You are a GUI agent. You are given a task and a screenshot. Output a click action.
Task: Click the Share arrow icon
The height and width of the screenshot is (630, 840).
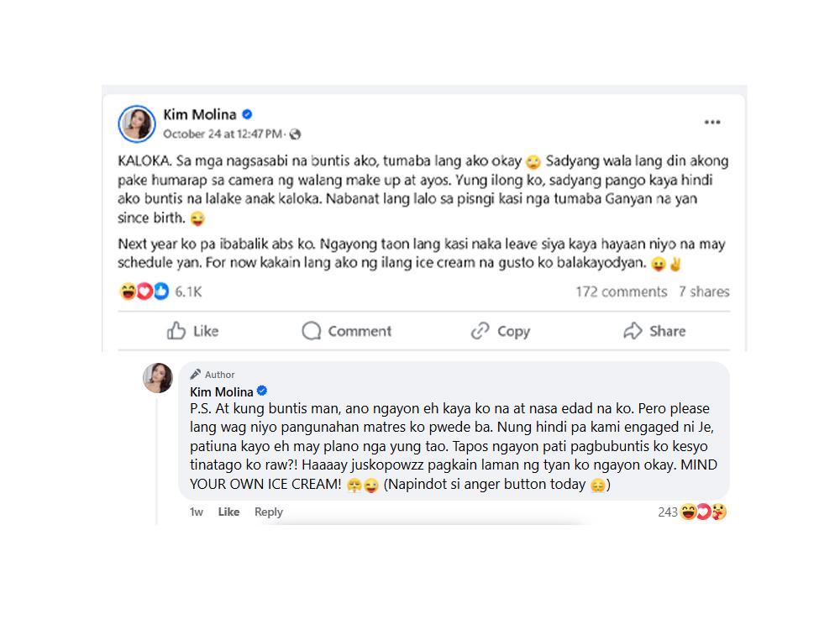pyautogui.click(x=633, y=330)
